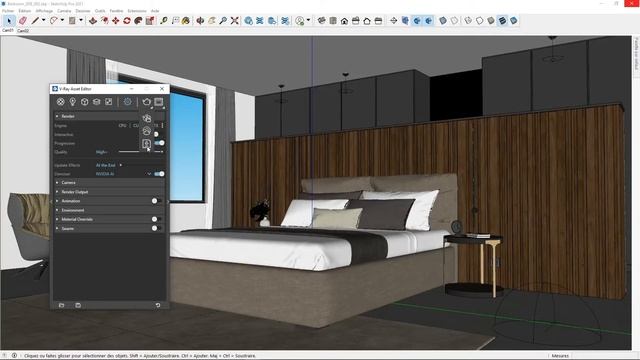
Task: Expand the Render Output section
Action: pos(57,192)
